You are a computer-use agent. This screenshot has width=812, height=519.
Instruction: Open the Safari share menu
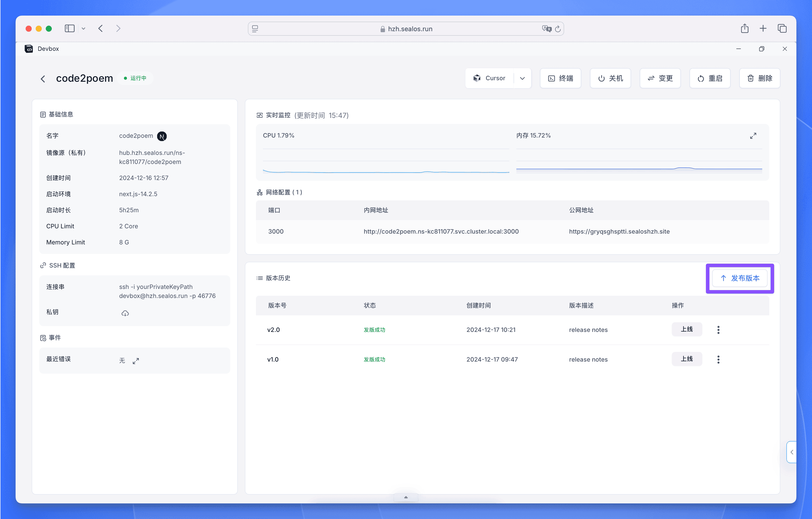click(x=745, y=28)
